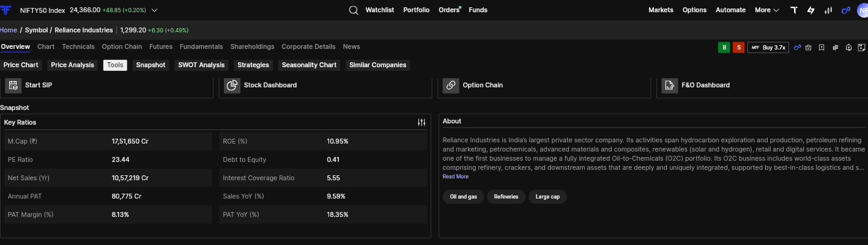The width and height of the screenshot is (868, 245).
Task: Click the T-shaped trader icon in top bar
Action: tap(793, 10)
